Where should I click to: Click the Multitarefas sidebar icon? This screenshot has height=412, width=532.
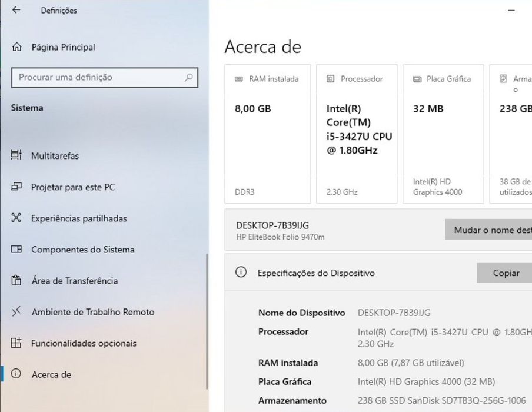tap(16, 155)
